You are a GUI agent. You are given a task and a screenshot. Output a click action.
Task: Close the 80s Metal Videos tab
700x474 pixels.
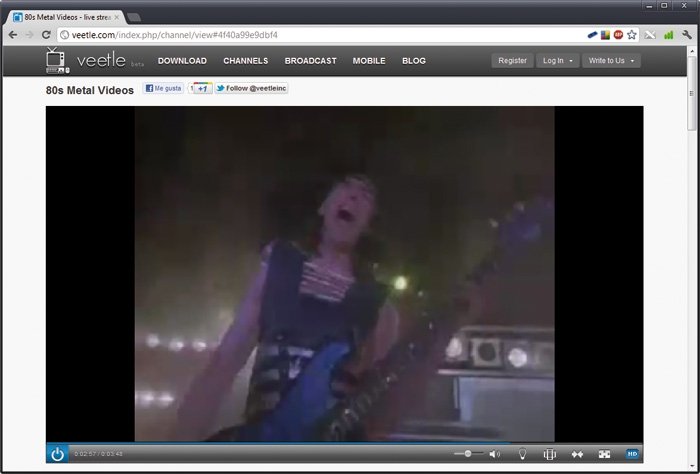click(x=117, y=17)
